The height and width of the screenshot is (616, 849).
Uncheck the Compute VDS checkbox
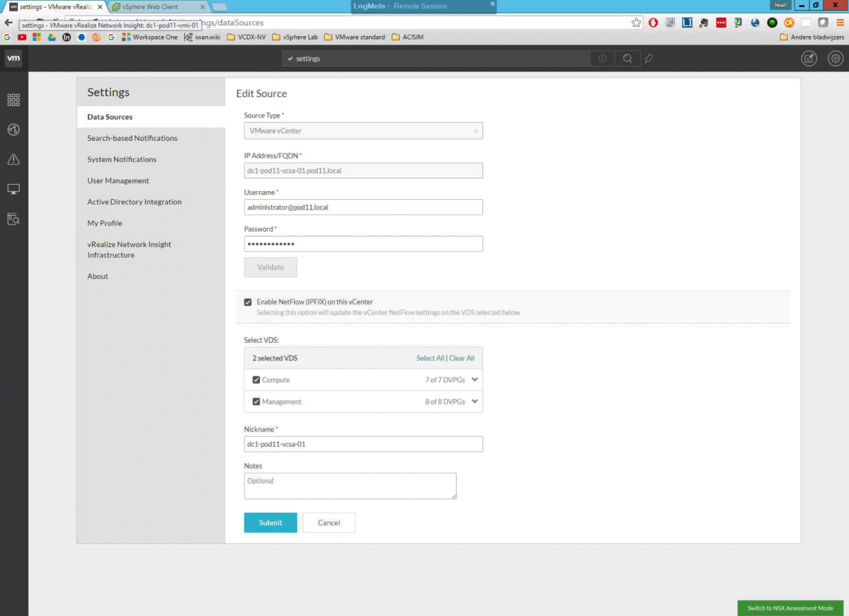pos(256,380)
